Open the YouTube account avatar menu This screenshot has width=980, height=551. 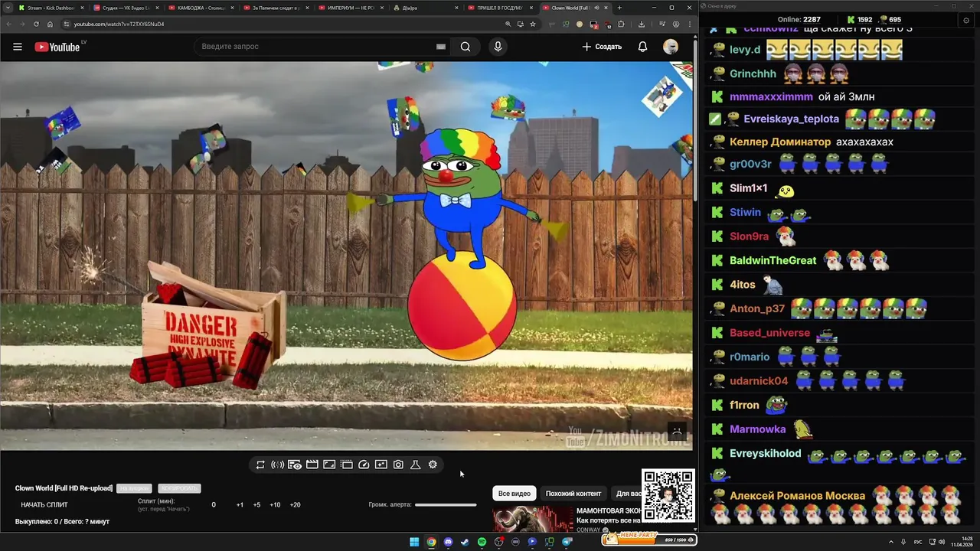tap(671, 47)
